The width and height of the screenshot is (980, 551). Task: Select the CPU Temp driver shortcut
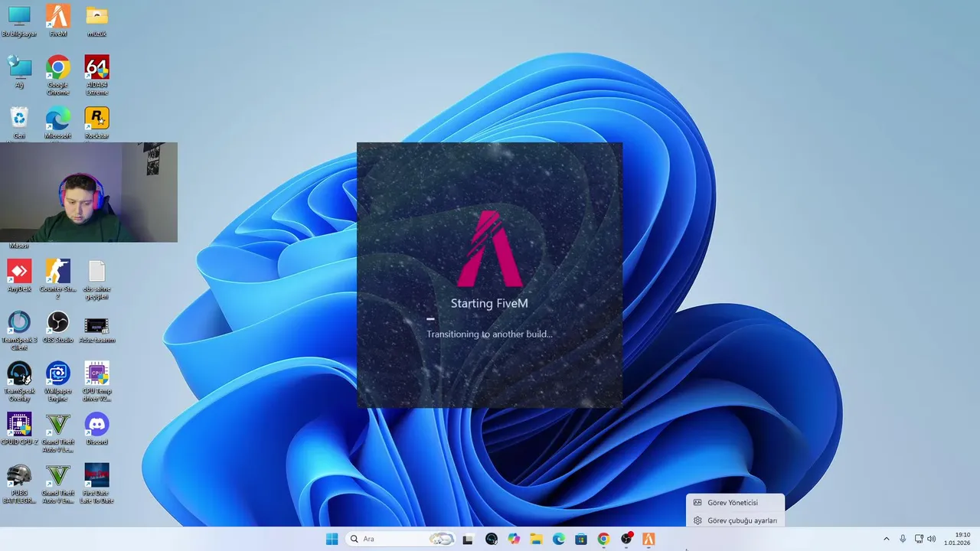coord(96,382)
